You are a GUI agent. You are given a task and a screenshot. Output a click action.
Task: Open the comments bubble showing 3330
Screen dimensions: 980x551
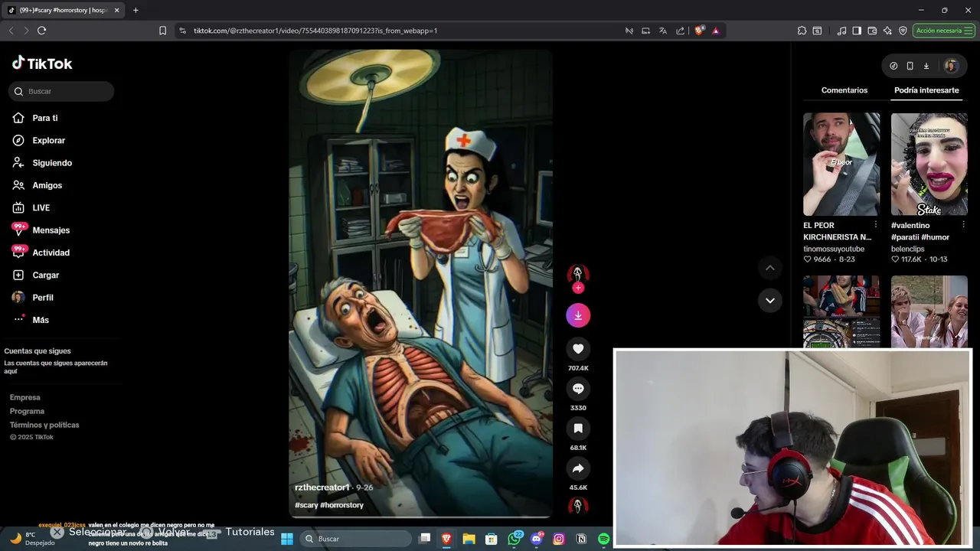pyautogui.click(x=578, y=389)
